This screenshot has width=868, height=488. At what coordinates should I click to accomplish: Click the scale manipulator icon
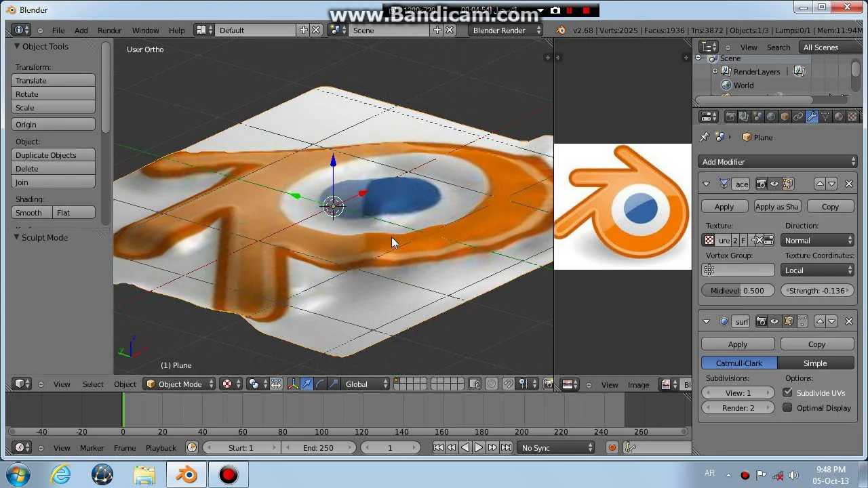coord(333,384)
